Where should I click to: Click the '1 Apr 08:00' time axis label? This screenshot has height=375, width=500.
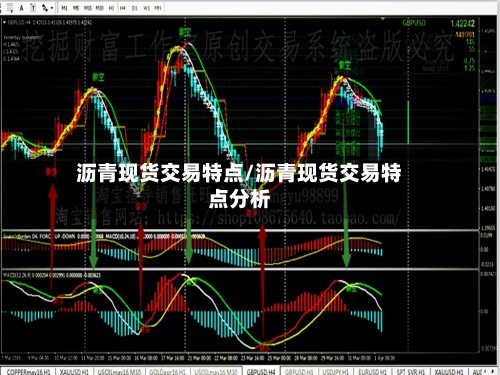384,358
